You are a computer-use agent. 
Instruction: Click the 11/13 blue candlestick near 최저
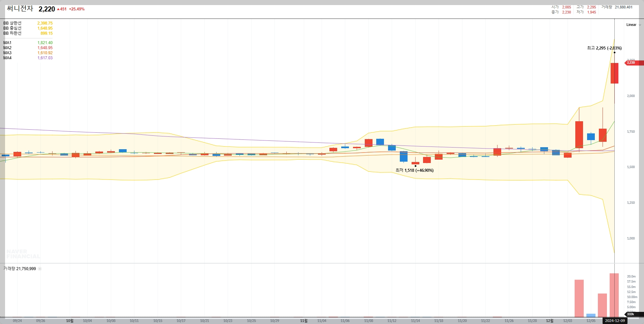coord(404,156)
